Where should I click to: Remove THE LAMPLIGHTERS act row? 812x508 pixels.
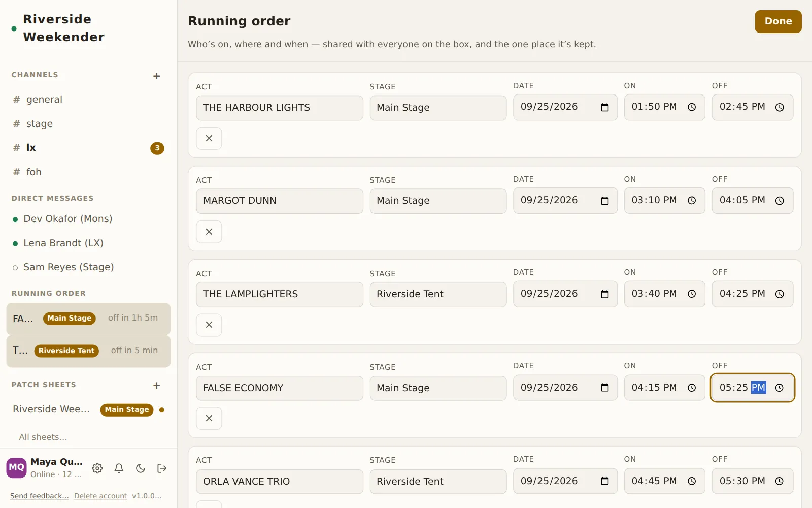point(209,325)
